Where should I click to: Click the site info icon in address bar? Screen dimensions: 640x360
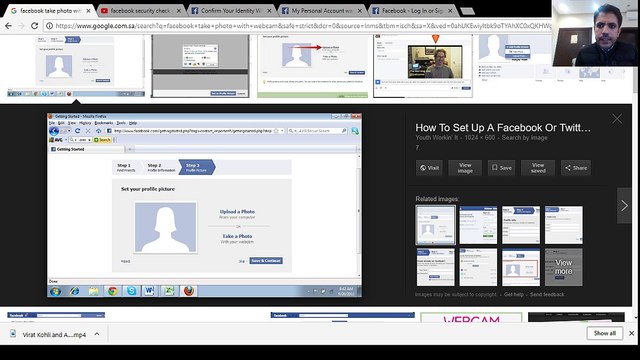click(49, 26)
